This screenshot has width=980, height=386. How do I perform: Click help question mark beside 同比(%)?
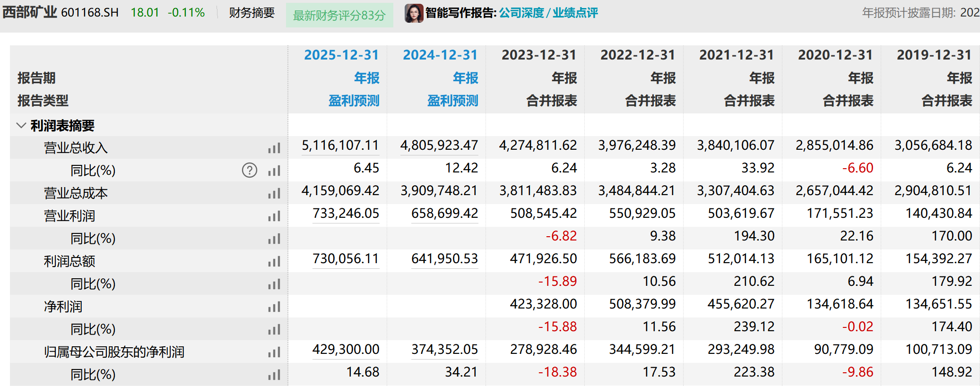250,170
